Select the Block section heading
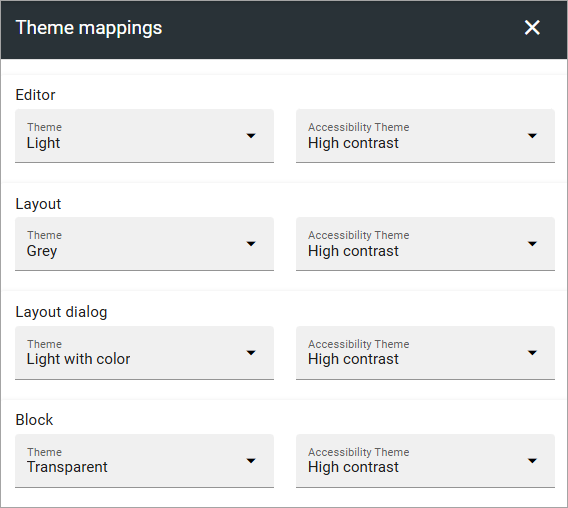The image size is (568, 508). tap(34, 420)
